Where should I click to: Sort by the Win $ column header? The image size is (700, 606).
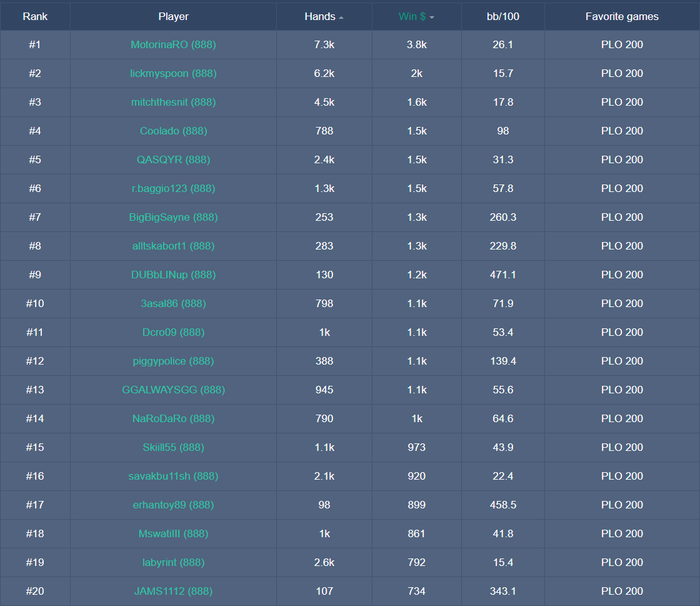pos(416,17)
